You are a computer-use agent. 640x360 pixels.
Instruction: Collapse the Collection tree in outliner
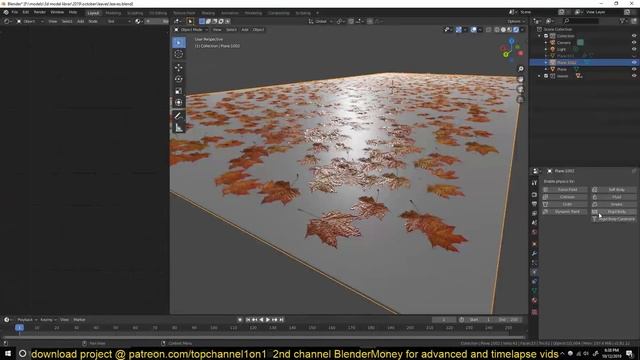coord(540,36)
